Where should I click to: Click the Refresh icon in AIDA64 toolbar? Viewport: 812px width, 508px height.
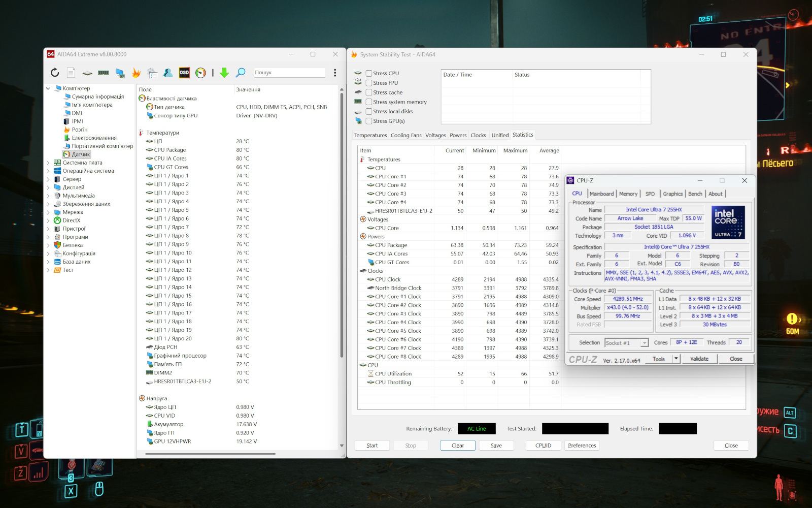55,73
